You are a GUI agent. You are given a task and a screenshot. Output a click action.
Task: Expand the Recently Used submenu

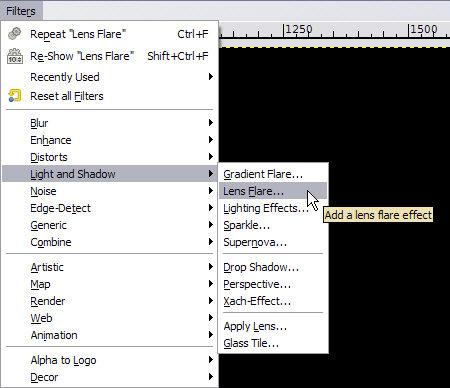(110, 77)
